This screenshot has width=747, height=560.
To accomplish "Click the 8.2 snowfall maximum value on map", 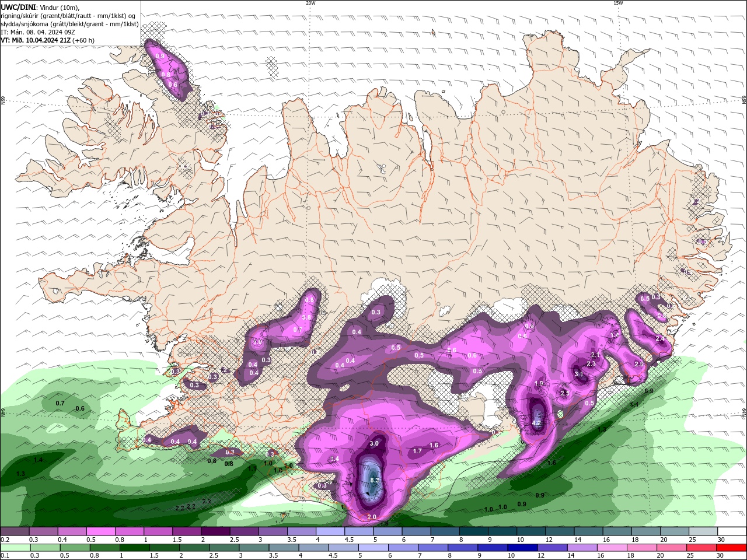I will pyautogui.click(x=375, y=480).
